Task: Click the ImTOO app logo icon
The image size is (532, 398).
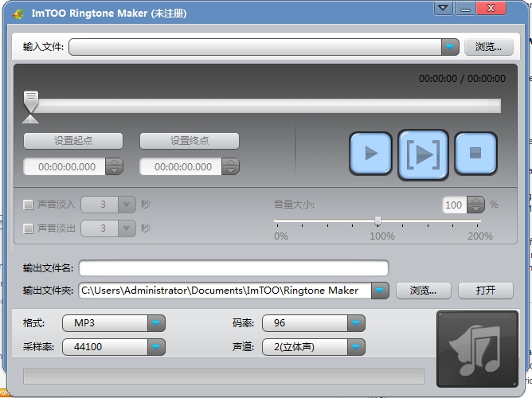Action: [x=18, y=14]
